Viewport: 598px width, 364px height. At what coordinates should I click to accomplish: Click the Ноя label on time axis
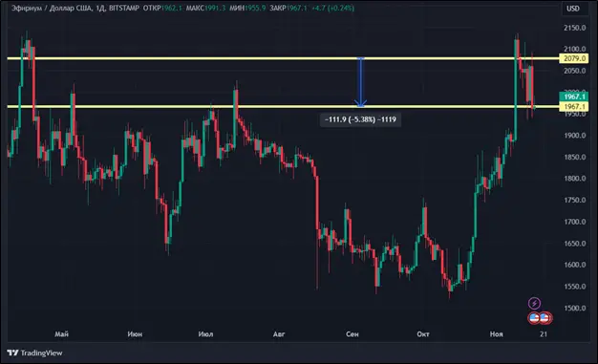tap(496, 334)
